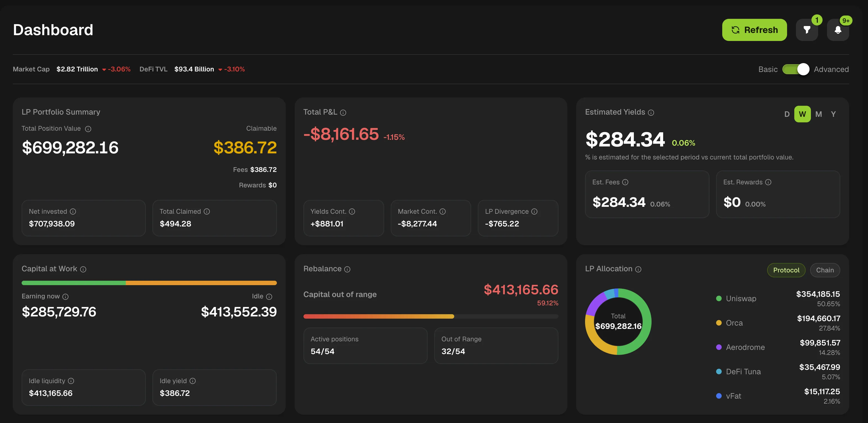Click info icon next to LP Allocation
868x423 pixels.
[x=638, y=269]
